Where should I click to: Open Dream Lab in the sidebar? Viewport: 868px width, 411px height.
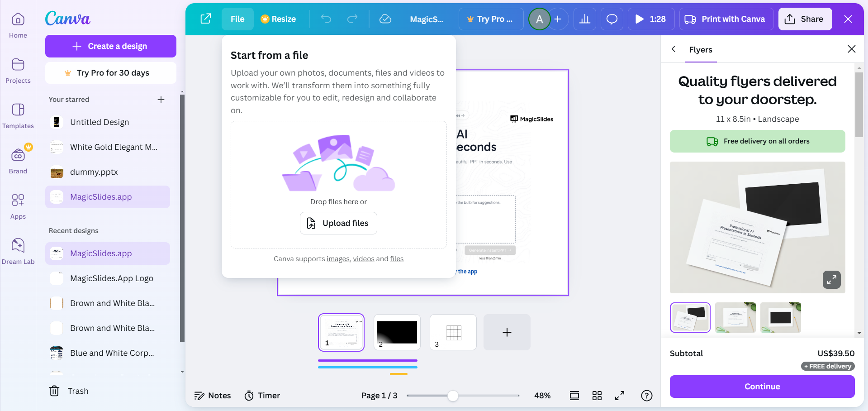(x=18, y=252)
